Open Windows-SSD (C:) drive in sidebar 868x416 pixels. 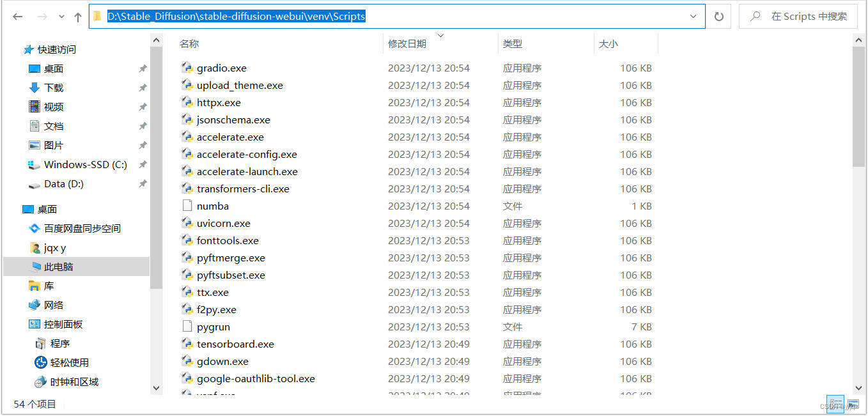[77, 164]
